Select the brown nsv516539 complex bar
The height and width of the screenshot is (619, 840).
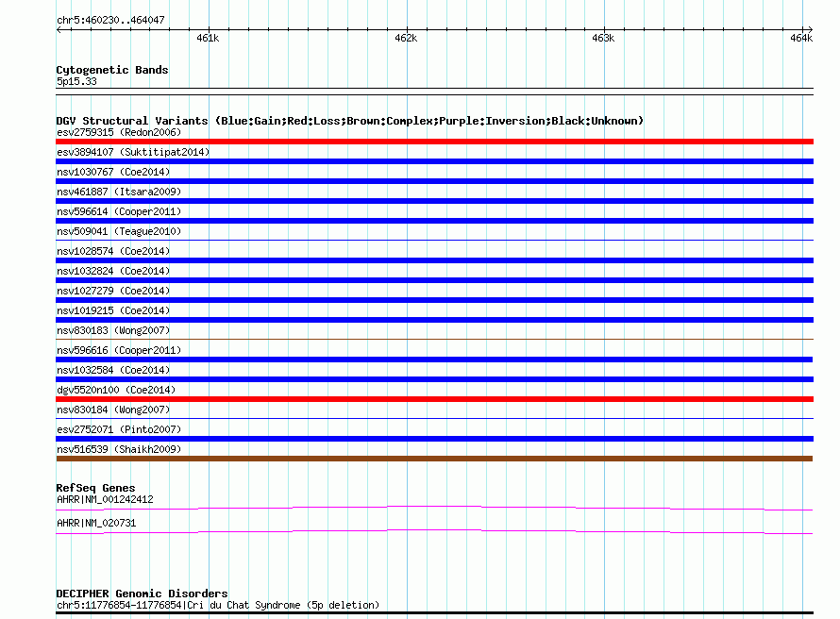pyautogui.click(x=434, y=459)
